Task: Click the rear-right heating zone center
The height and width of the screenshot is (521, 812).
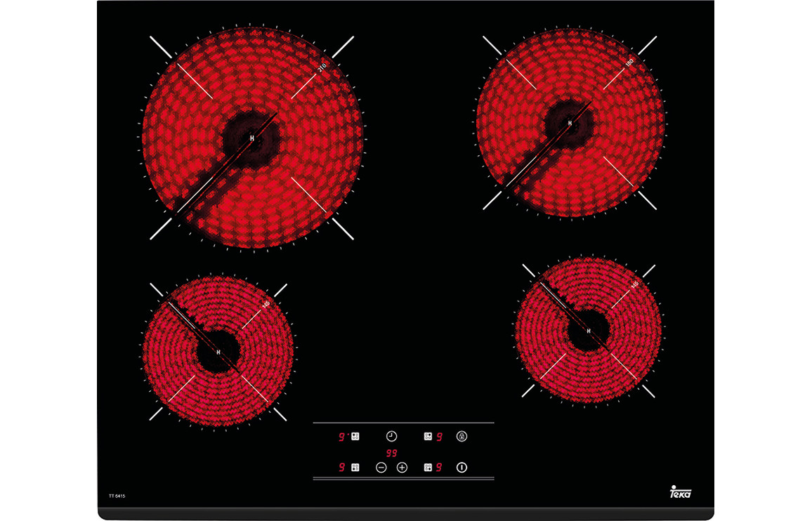Action: [570, 123]
